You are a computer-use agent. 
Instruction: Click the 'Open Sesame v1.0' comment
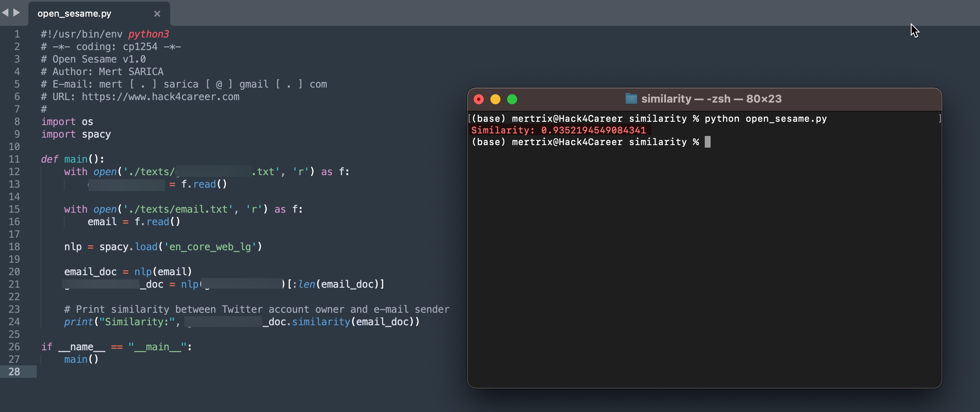[93, 59]
